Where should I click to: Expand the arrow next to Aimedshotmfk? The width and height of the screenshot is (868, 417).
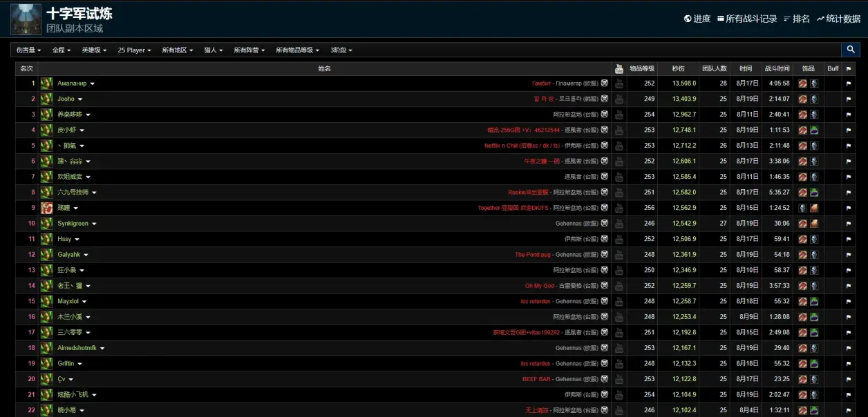pyautogui.click(x=102, y=348)
